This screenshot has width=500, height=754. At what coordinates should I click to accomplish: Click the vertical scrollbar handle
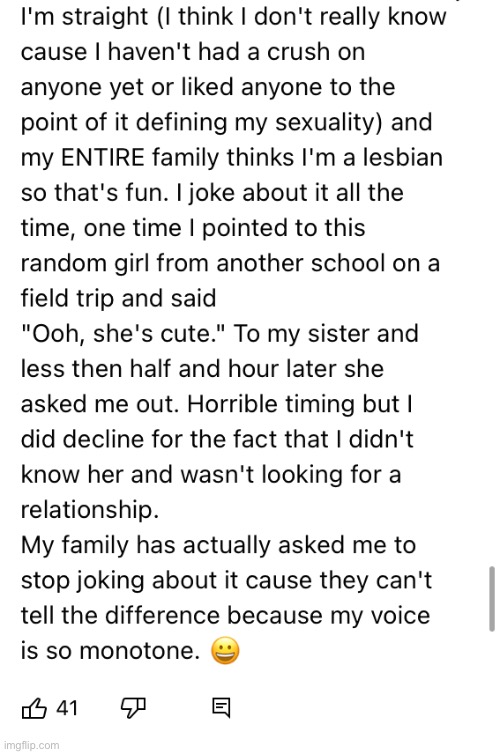click(x=491, y=599)
